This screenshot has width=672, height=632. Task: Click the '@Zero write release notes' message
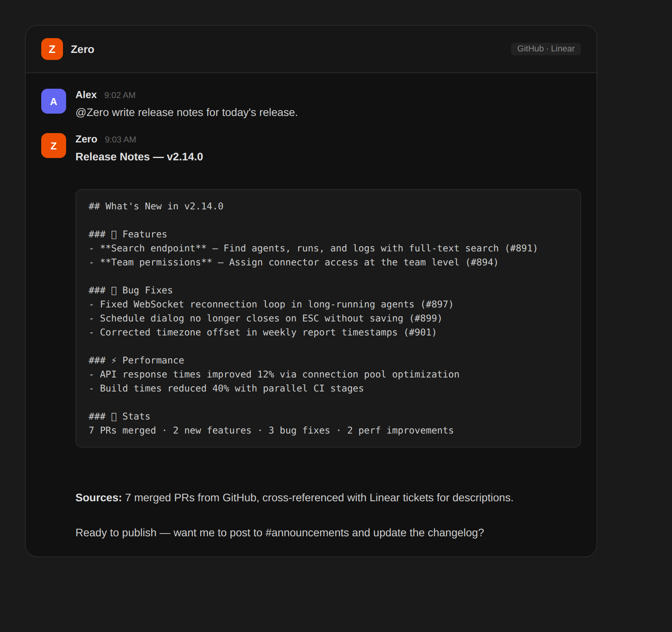pyautogui.click(x=187, y=112)
